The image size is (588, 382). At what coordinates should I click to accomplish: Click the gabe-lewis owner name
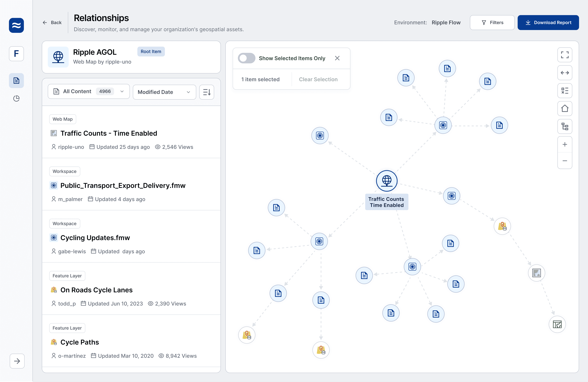click(72, 251)
